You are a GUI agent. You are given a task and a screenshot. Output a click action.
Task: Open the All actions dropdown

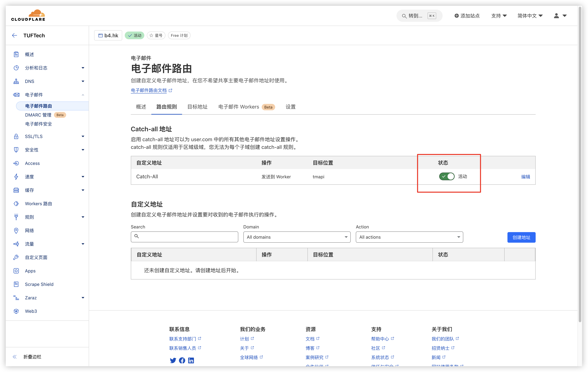point(409,237)
